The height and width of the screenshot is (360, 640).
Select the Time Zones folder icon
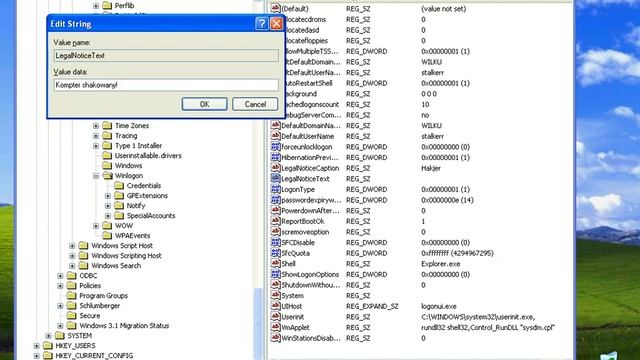coord(107,125)
